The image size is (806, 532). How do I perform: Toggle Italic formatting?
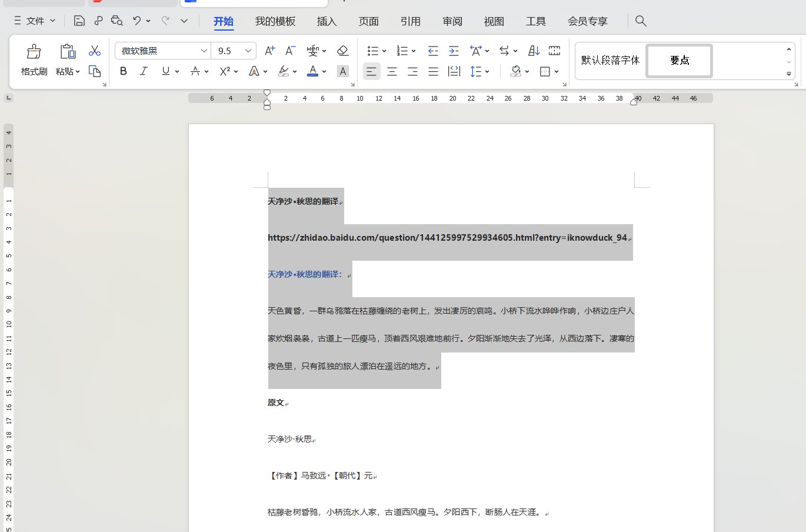144,71
